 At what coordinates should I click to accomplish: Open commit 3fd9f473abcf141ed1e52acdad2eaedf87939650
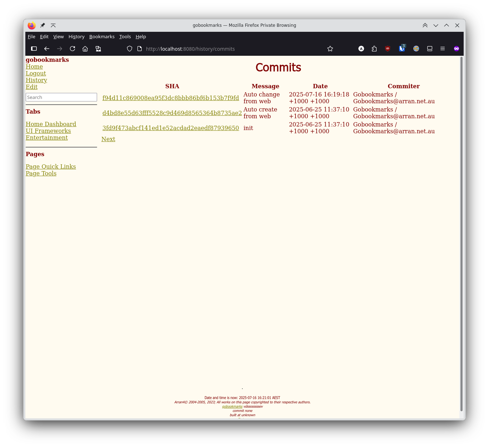pyautogui.click(x=171, y=128)
